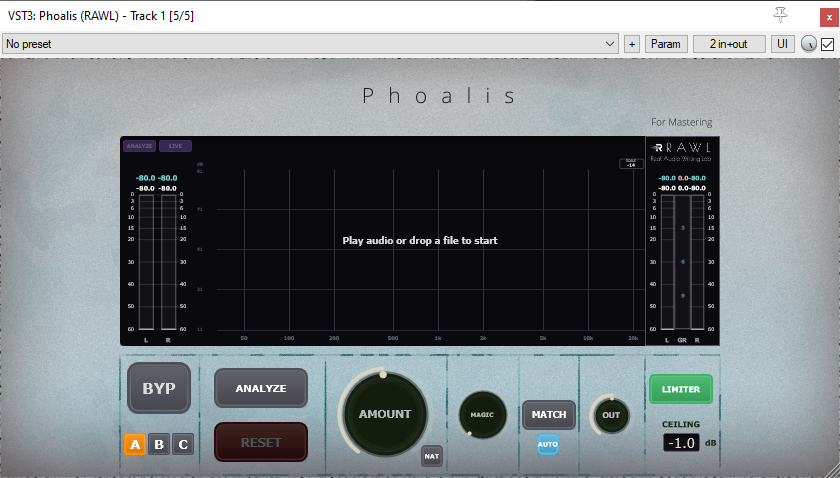Click the MATCH button

(549, 414)
